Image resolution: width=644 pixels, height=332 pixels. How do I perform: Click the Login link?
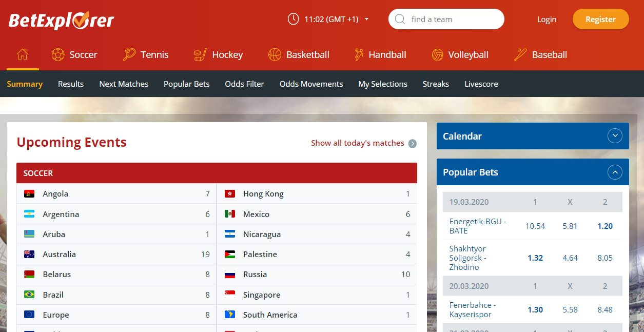click(x=547, y=19)
